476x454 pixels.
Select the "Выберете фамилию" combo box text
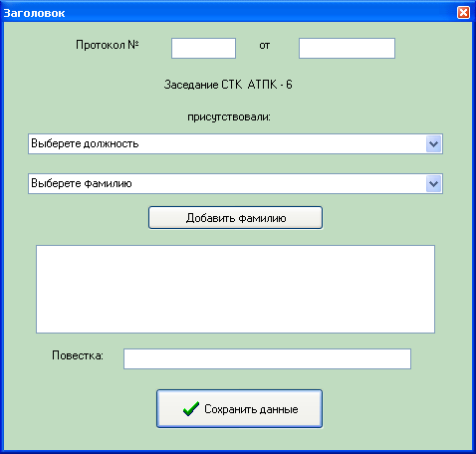[x=82, y=183]
